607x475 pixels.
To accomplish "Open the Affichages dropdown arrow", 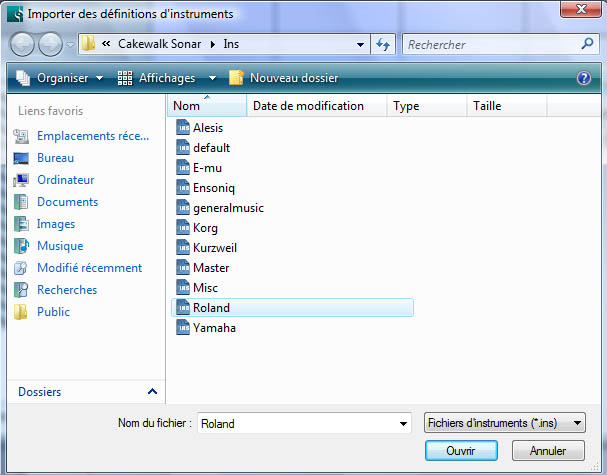I will click(x=212, y=78).
